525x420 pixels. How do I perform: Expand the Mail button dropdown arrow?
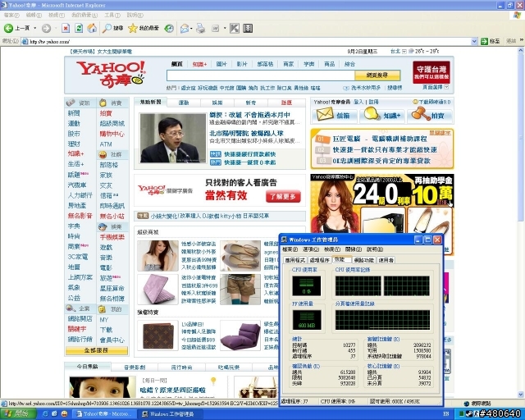pos(191,29)
